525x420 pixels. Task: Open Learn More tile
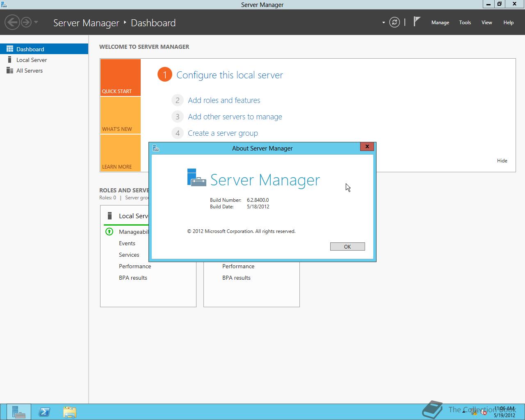point(121,153)
